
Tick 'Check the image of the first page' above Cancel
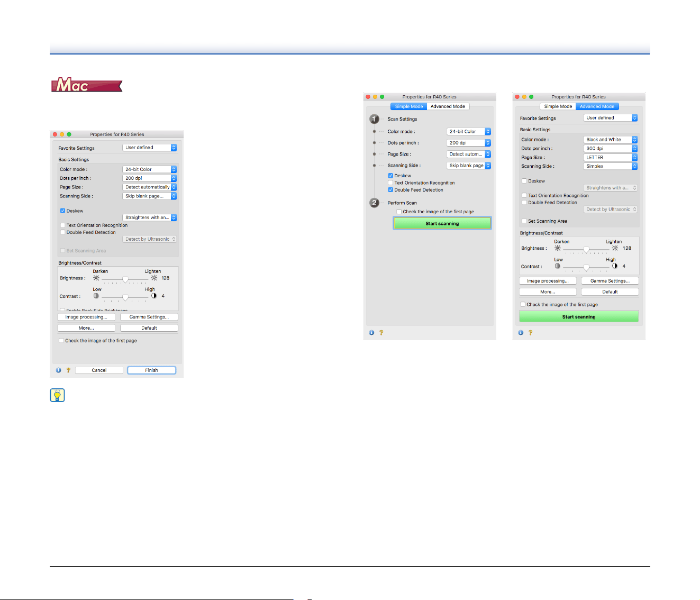point(61,341)
